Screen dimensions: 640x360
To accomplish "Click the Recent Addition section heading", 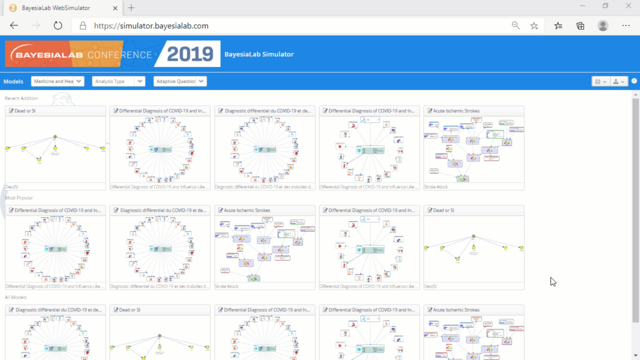I will [x=21, y=98].
